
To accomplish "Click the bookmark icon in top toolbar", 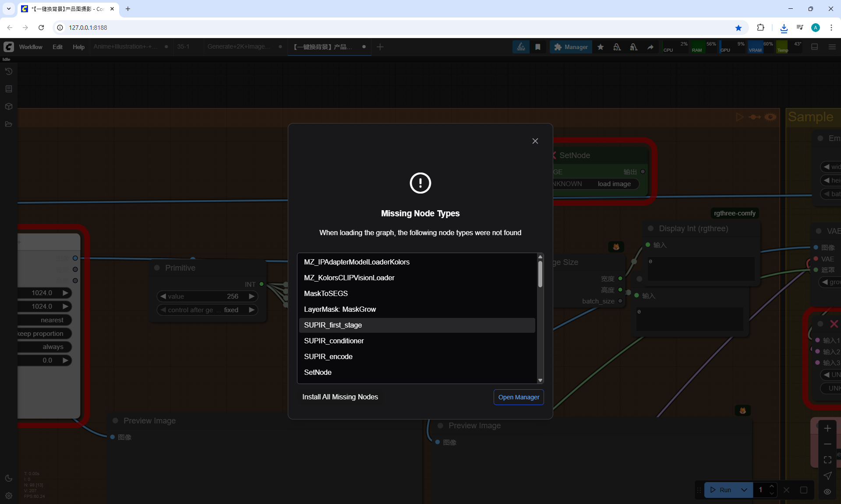I will point(538,47).
